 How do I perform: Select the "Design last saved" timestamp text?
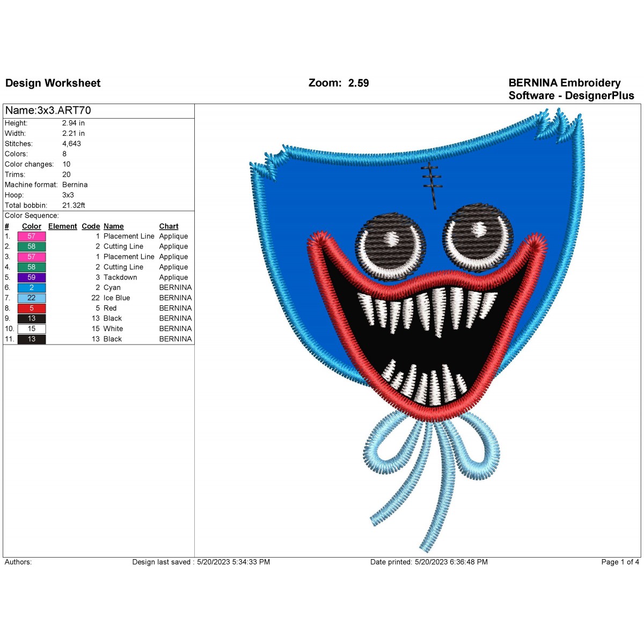[x=201, y=562]
